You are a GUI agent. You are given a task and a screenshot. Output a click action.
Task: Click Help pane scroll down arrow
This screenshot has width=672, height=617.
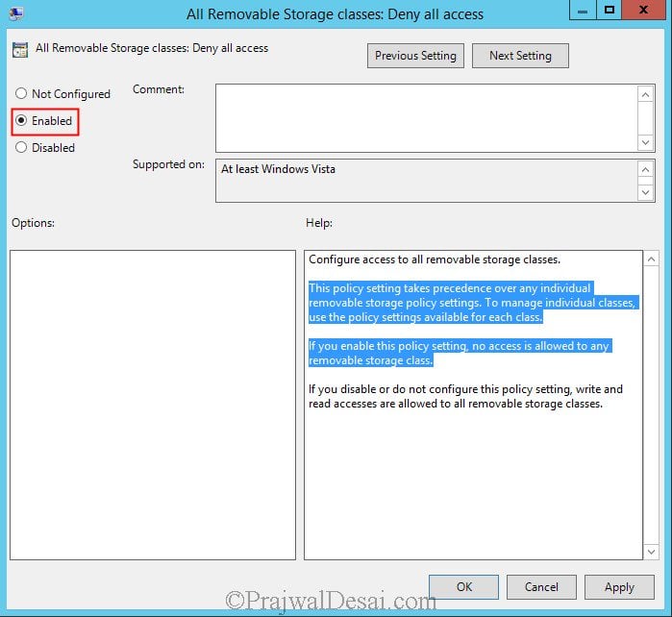point(651,552)
